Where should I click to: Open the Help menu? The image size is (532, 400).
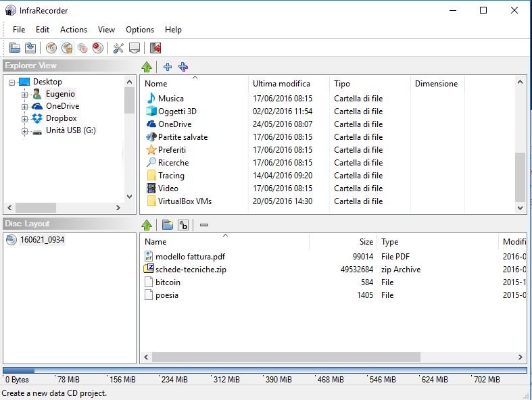pos(173,30)
